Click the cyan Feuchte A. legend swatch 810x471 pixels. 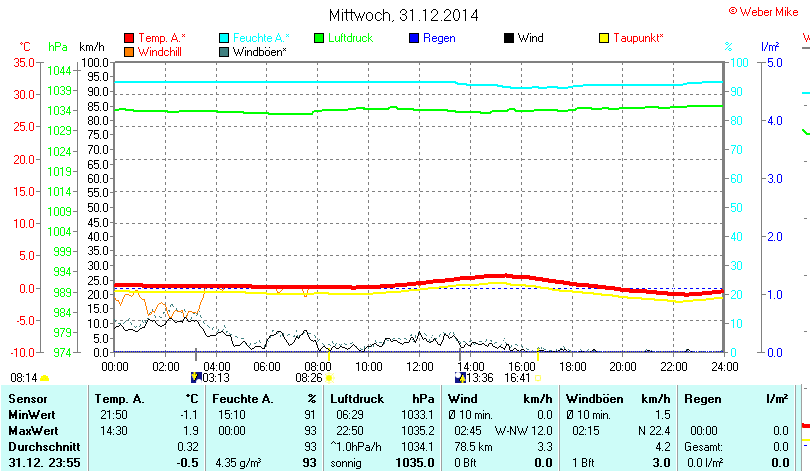tap(224, 38)
